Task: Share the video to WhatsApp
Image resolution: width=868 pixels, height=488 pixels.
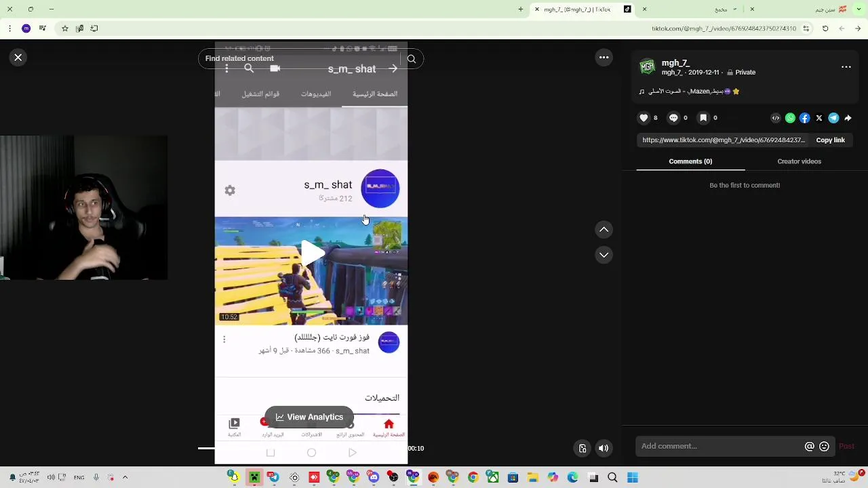Action: pos(790,118)
